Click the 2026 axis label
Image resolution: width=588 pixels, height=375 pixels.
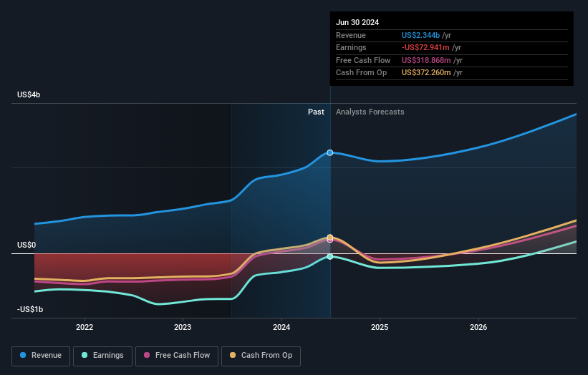pos(478,327)
